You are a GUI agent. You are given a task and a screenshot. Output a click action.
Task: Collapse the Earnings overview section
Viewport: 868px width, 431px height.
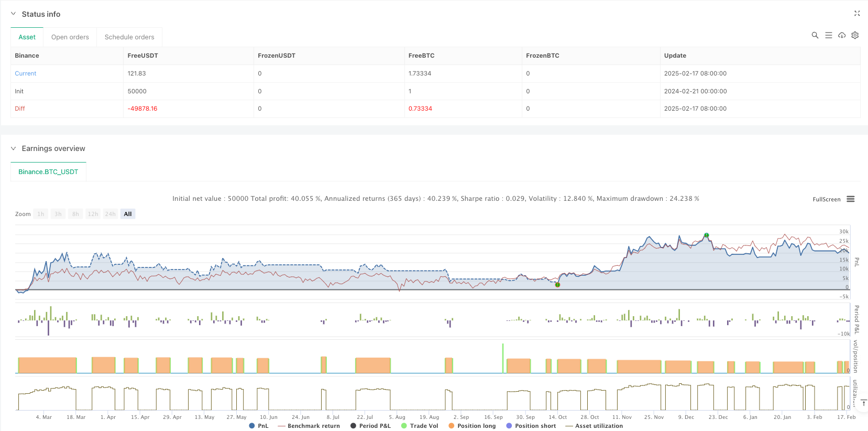click(x=14, y=148)
